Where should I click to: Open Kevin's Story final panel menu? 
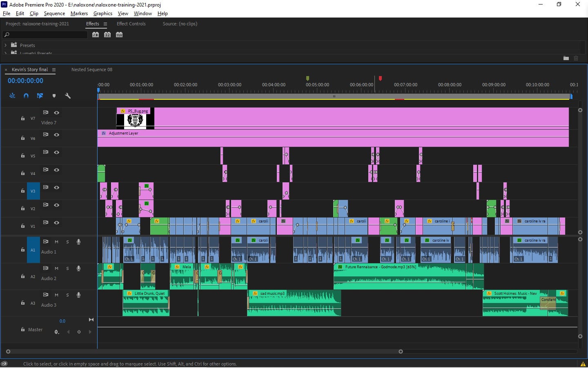pos(54,70)
